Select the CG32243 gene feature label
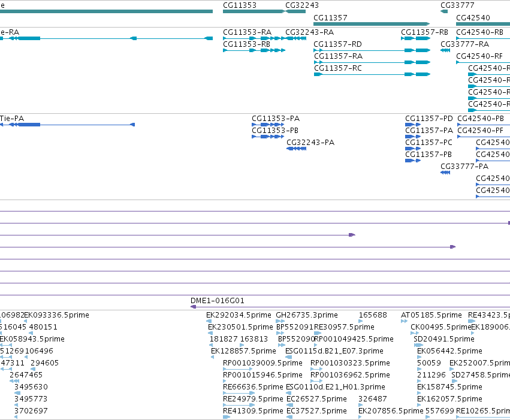 302,5
